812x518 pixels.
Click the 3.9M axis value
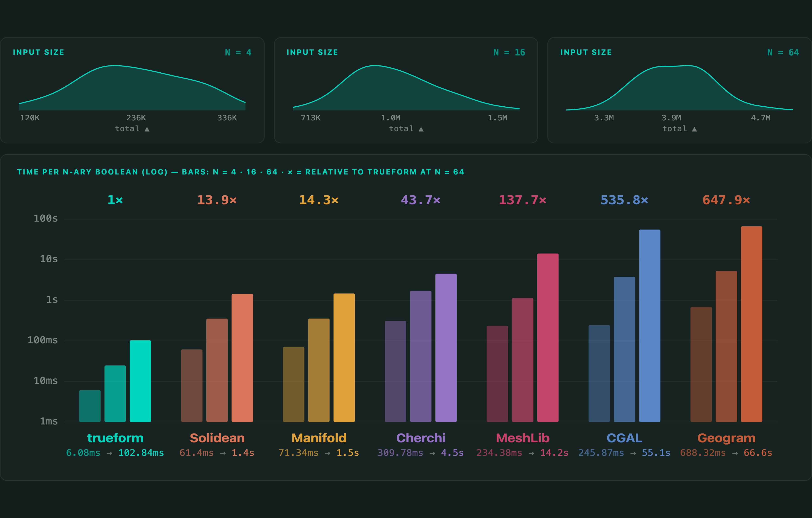coord(671,118)
